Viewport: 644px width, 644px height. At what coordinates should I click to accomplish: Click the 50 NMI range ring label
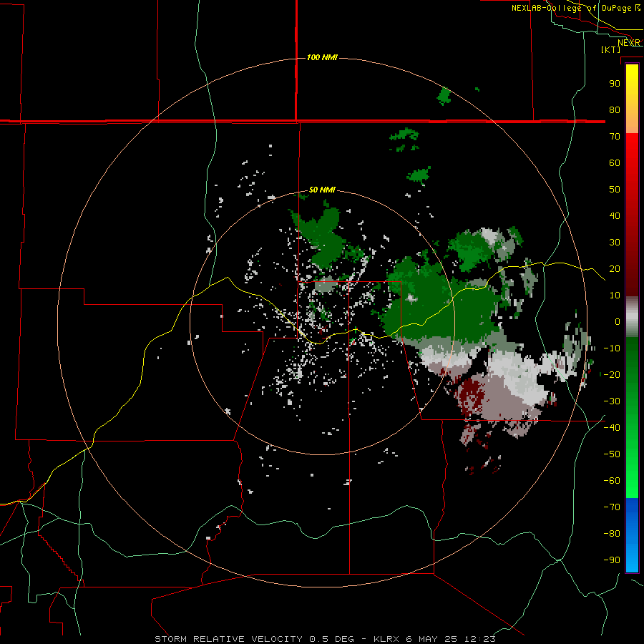pos(322,190)
